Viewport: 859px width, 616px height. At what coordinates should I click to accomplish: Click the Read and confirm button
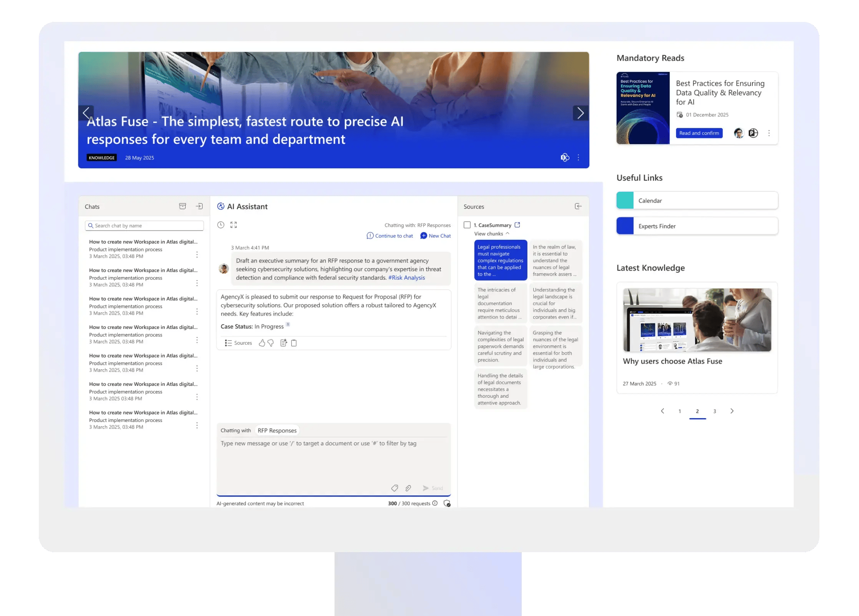tap(699, 133)
